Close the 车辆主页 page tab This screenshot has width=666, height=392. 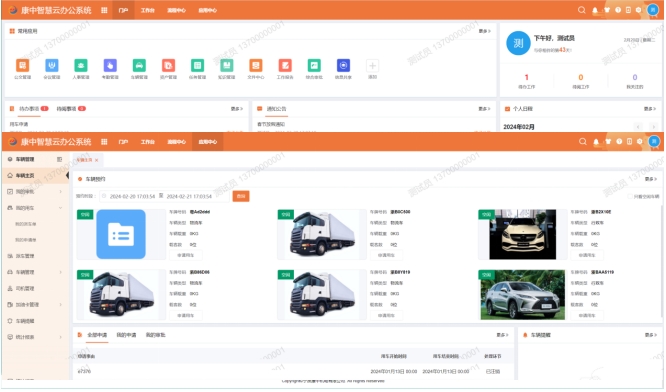point(97,161)
